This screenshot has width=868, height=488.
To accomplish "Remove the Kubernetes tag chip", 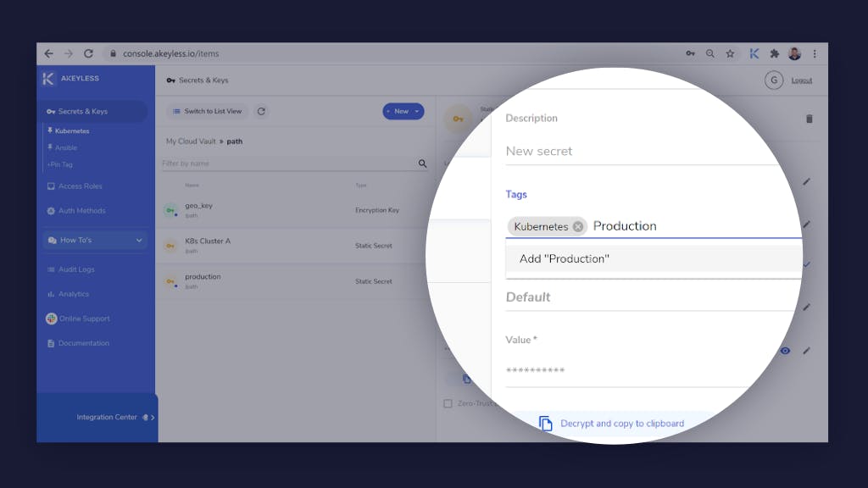I will [x=578, y=226].
